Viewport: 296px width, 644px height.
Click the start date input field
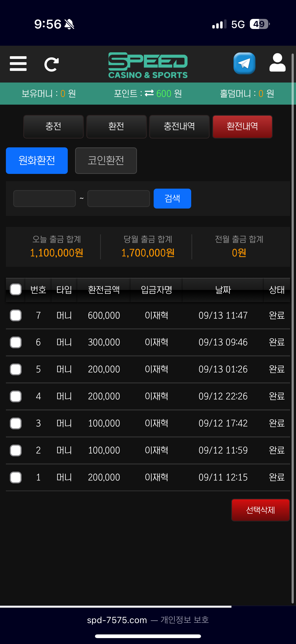[x=44, y=198]
